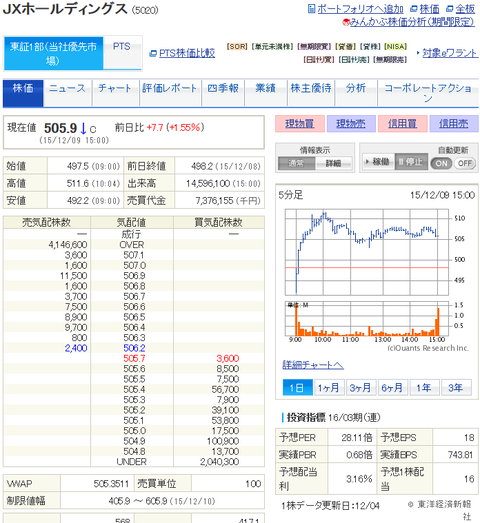The height and width of the screenshot is (523, 480).
Task: Click the 予想配当利 value 3.16%
Action: point(359,479)
